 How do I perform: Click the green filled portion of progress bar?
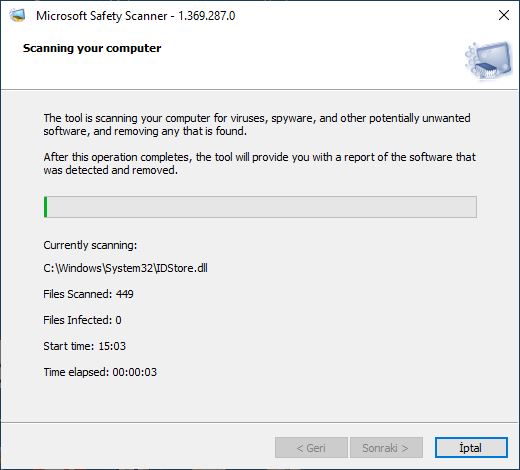pos(46,207)
